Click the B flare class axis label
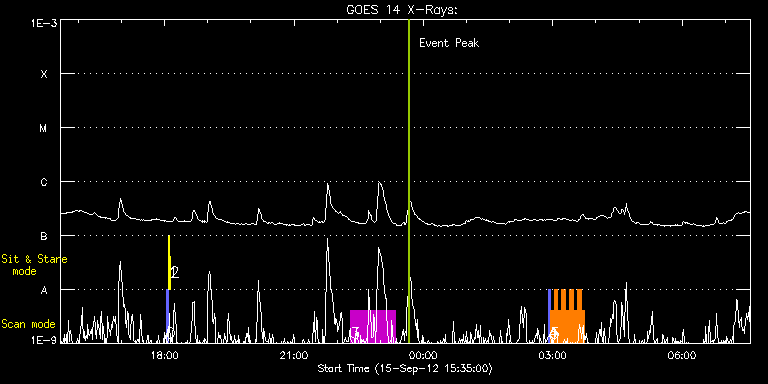Image resolution: width=768 pixels, height=384 pixels. [44, 236]
